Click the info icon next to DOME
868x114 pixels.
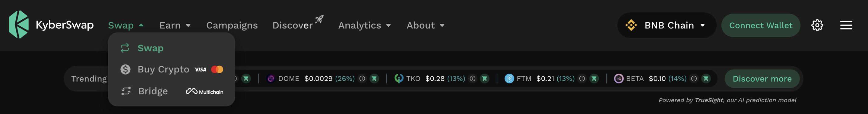tap(362, 79)
